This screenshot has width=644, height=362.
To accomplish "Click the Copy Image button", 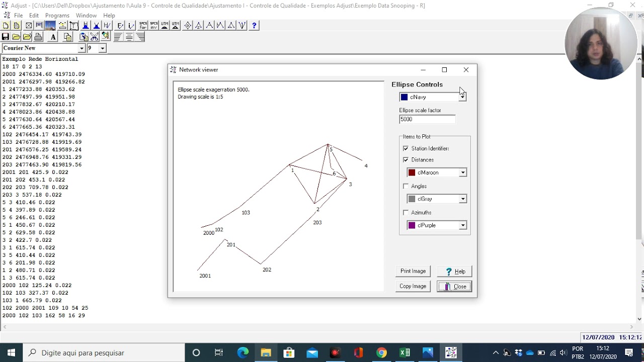I will [x=413, y=286].
